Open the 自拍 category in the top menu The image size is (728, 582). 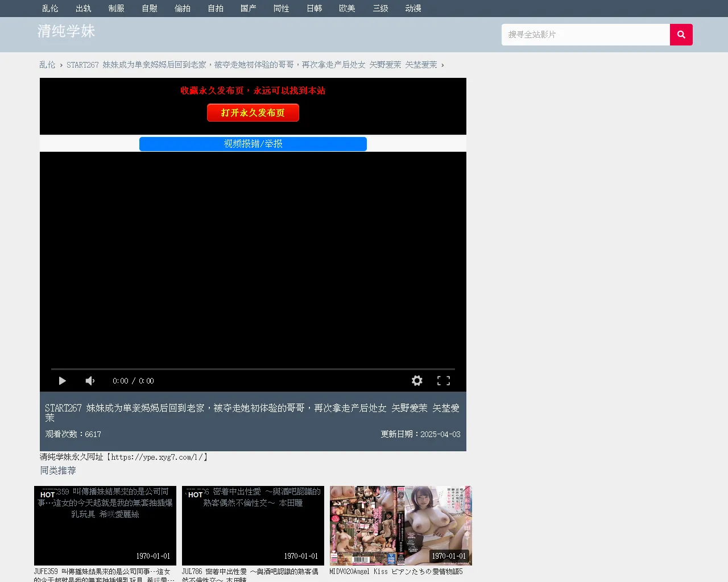click(216, 9)
